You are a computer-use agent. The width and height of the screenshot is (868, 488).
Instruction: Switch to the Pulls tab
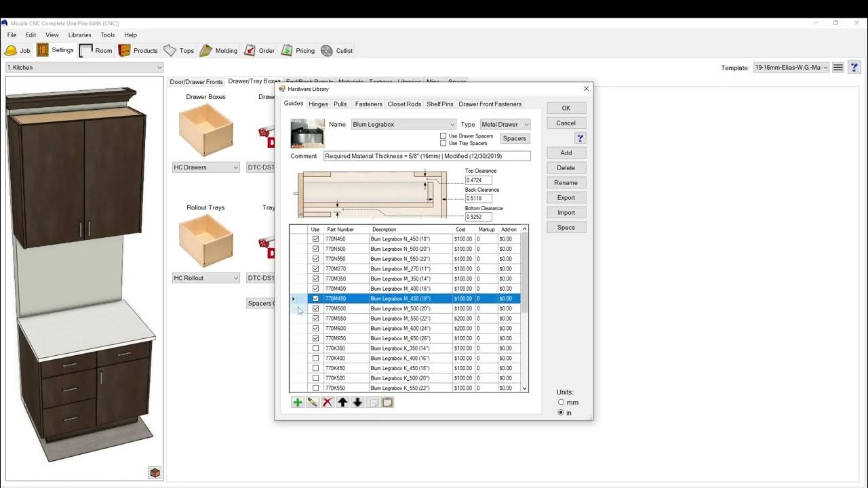340,104
